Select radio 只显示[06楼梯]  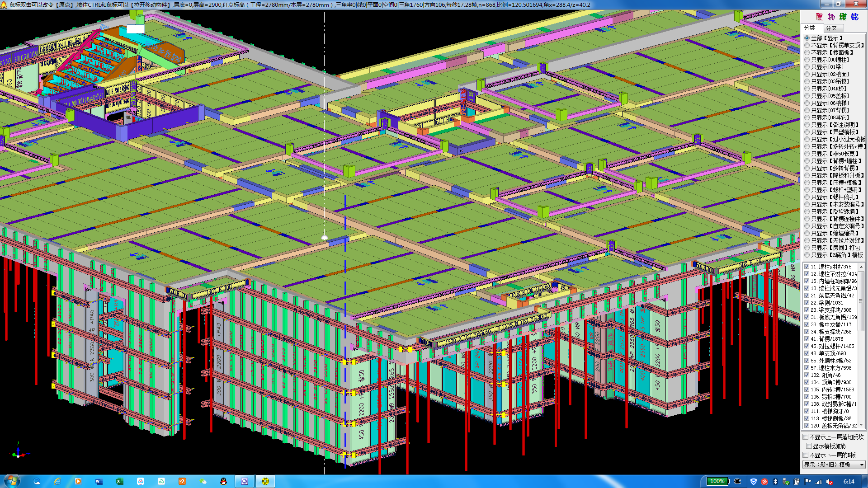(807, 103)
